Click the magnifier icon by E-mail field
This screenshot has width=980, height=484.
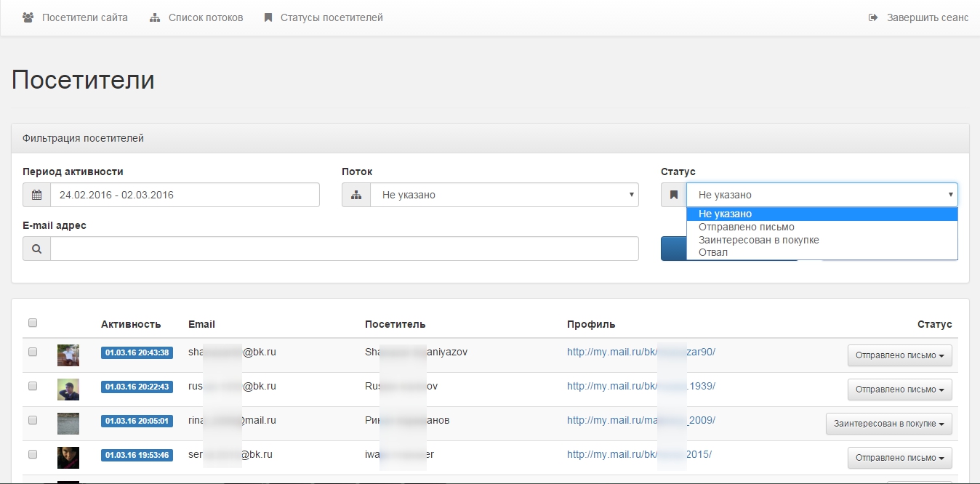(36, 249)
